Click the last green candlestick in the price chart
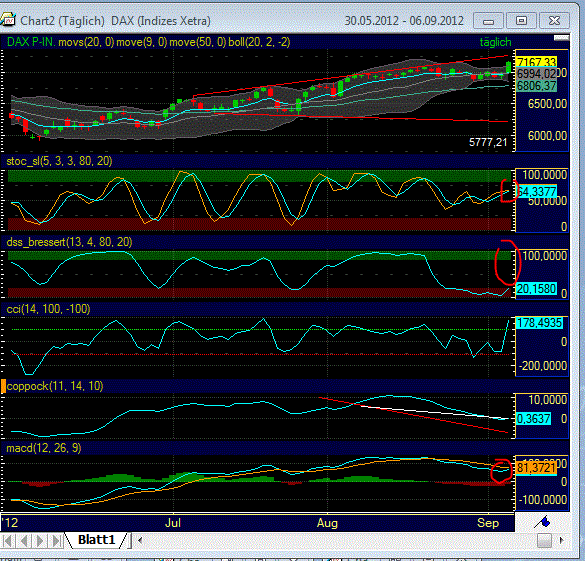This screenshot has width=585, height=561. [x=509, y=68]
